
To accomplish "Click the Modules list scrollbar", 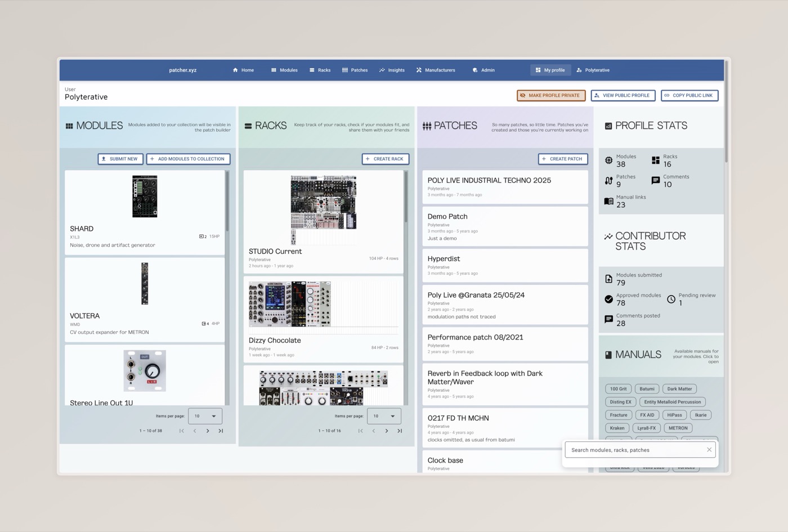I will pyautogui.click(x=227, y=202).
